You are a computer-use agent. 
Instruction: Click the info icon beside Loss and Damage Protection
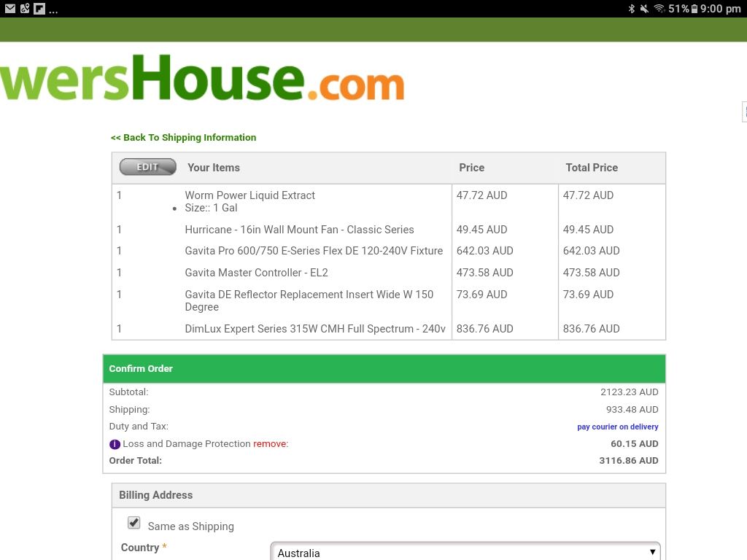tap(115, 444)
